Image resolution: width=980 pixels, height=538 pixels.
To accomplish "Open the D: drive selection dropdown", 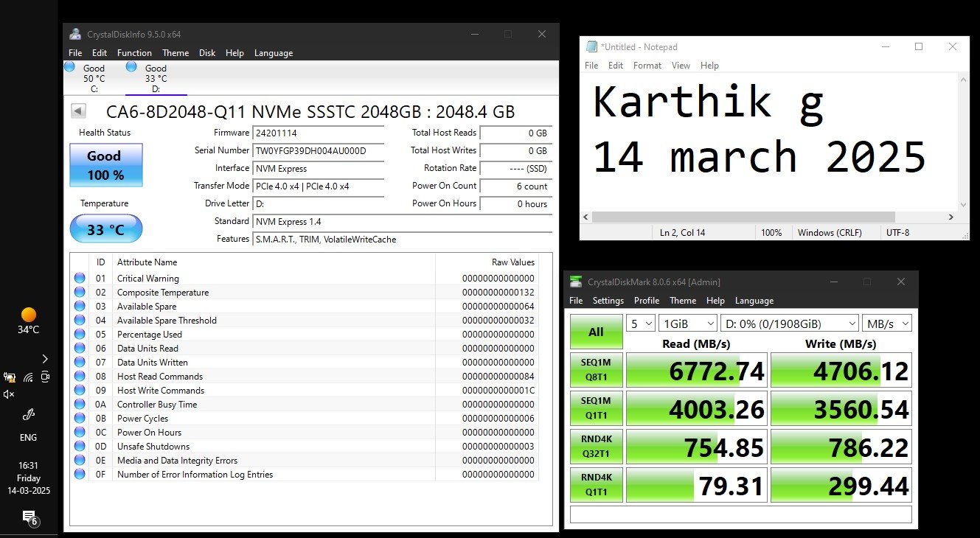I will 789,323.
